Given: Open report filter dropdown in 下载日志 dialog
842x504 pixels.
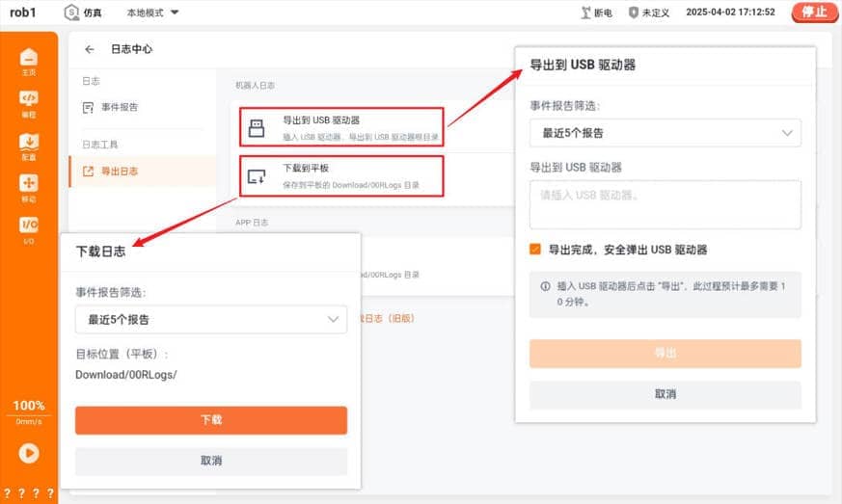Looking at the screenshot, I should click(x=210, y=319).
